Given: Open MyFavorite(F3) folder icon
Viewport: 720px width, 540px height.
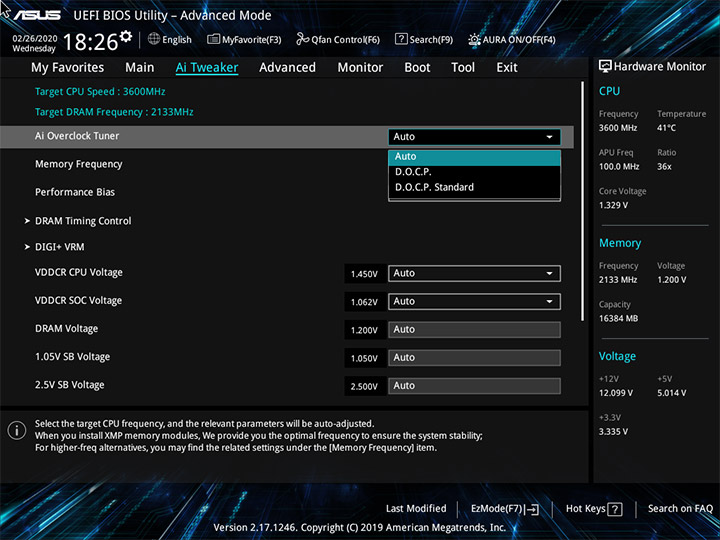Looking at the screenshot, I should [x=213, y=39].
